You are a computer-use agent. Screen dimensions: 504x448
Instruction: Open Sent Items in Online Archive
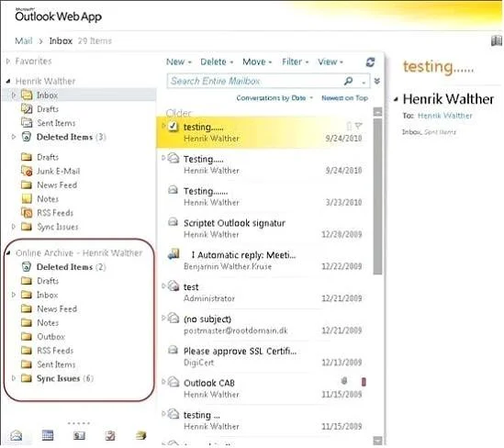(x=56, y=364)
